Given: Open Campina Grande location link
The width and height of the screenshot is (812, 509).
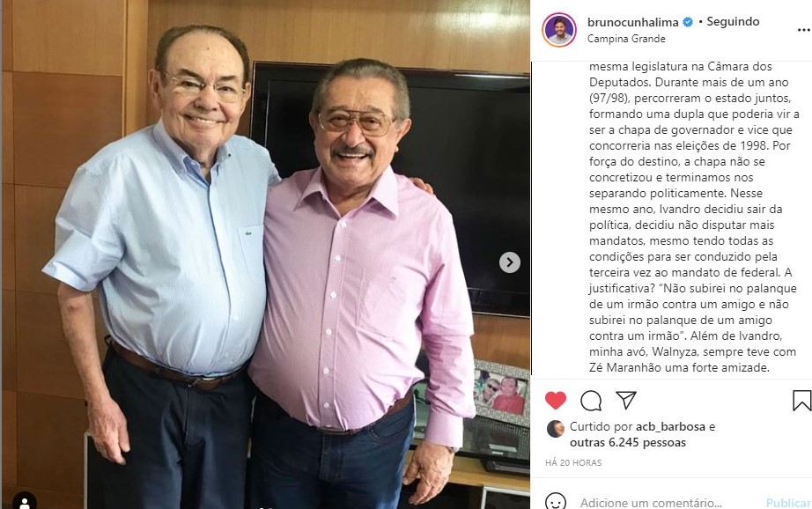Looking at the screenshot, I should pyautogui.click(x=626, y=39).
